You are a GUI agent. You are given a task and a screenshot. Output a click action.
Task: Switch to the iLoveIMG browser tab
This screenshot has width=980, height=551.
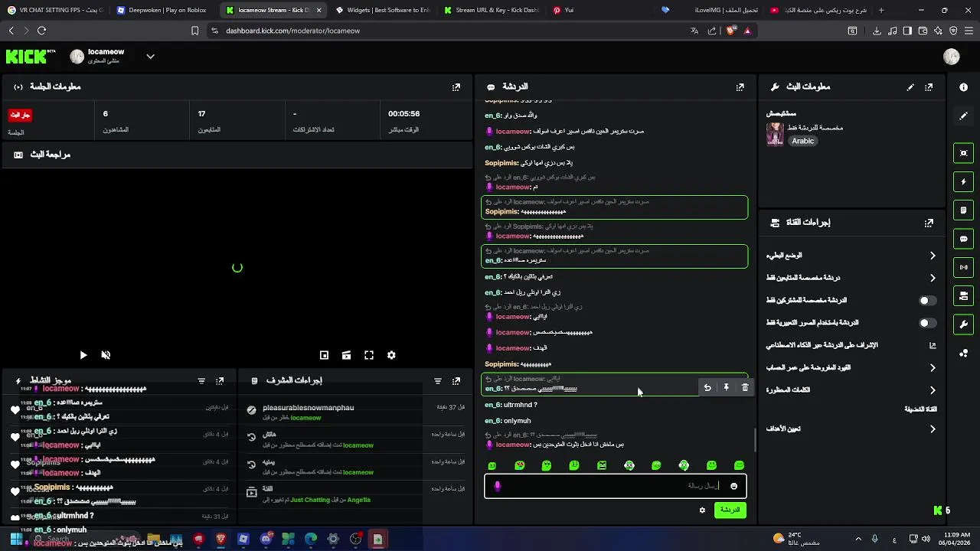710,10
